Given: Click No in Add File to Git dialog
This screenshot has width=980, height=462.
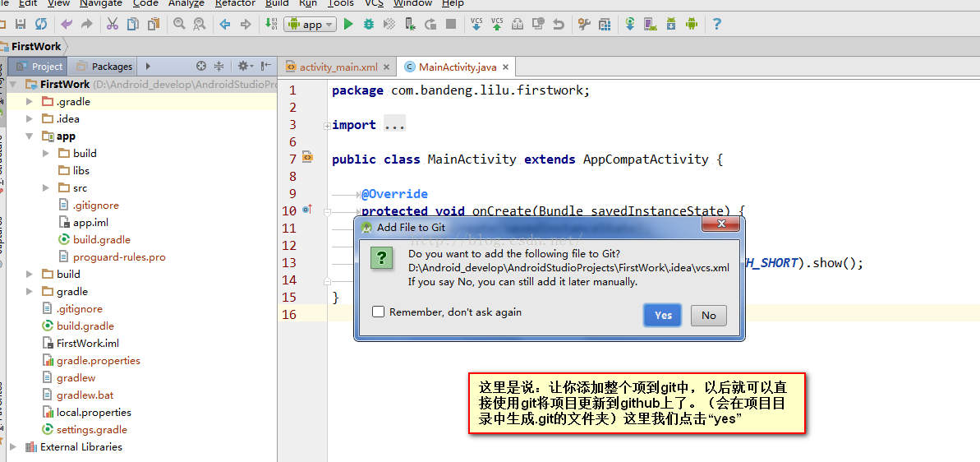Looking at the screenshot, I should click(x=708, y=316).
